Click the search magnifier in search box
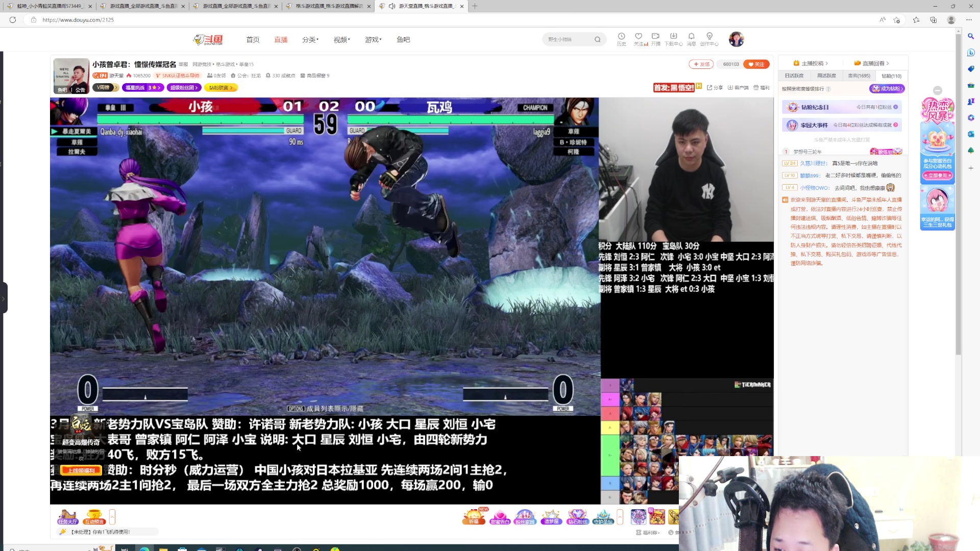980x551 pixels. click(597, 39)
